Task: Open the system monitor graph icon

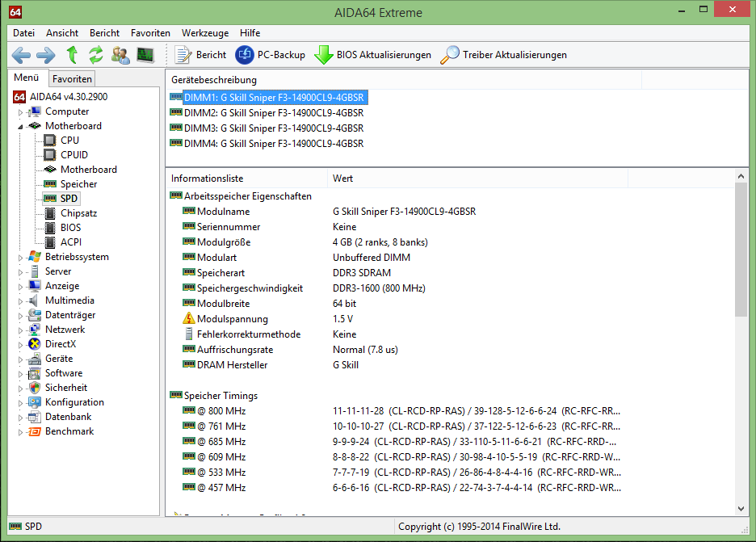Action: [x=145, y=55]
